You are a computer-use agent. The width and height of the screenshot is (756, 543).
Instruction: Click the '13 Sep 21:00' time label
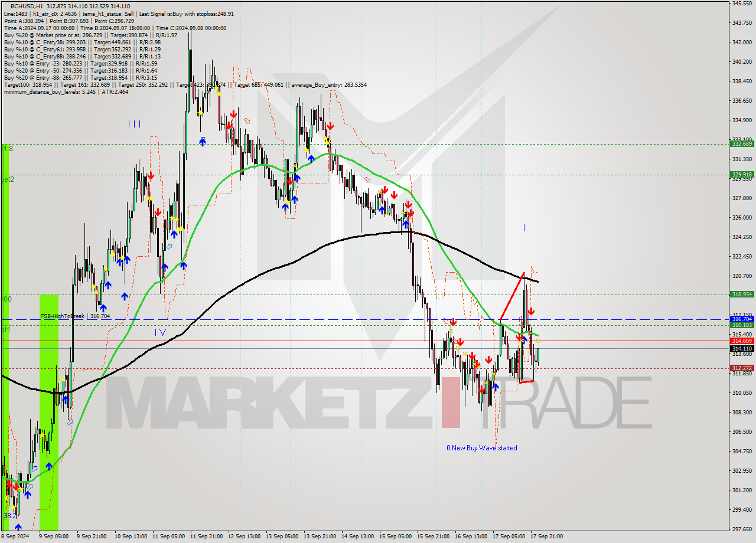320,537
